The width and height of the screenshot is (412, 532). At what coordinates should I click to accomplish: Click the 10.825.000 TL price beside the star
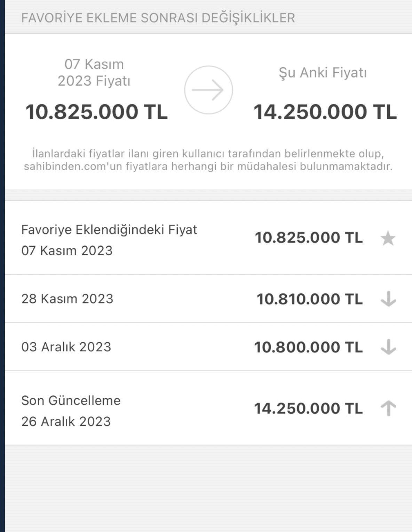point(309,238)
